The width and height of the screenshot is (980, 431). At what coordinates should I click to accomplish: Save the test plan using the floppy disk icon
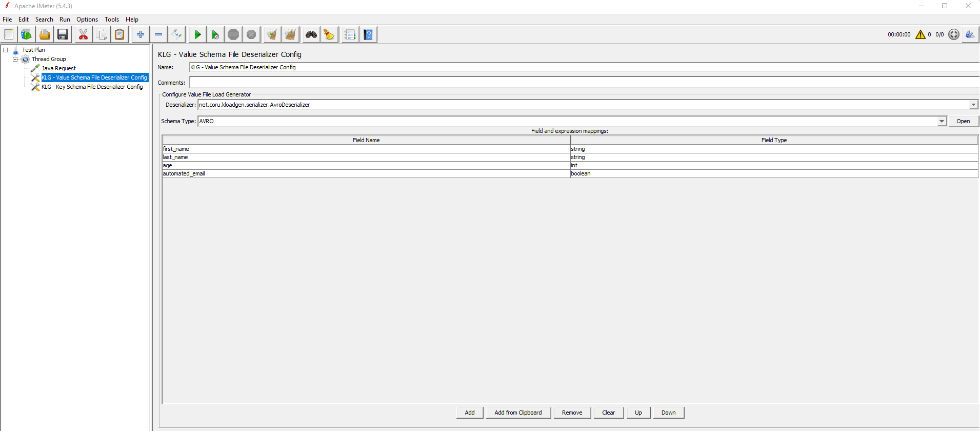tap(63, 34)
